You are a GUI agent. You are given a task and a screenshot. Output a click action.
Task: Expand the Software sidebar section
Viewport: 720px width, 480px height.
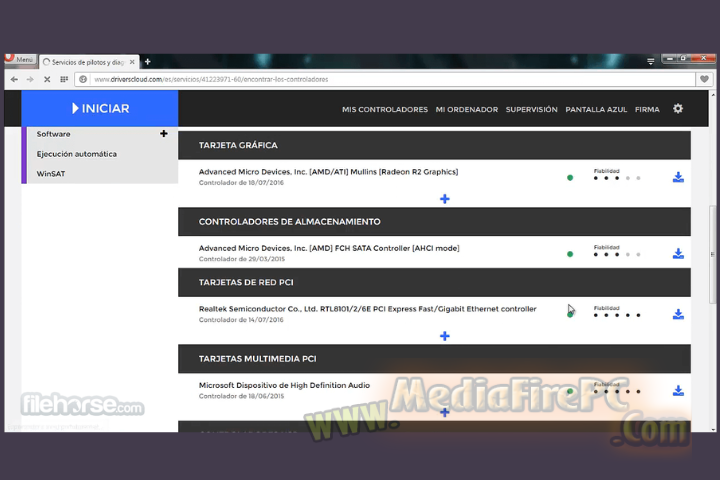[x=163, y=134]
